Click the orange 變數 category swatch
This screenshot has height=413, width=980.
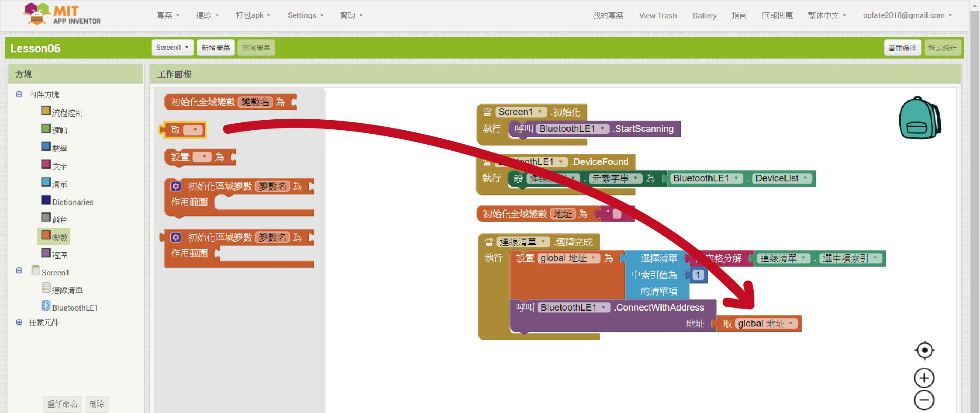point(46,235)
